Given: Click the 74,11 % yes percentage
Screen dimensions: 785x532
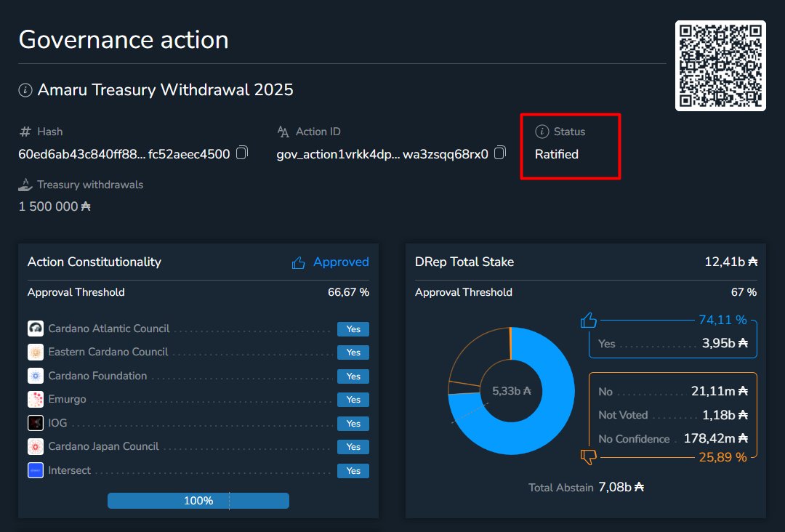Looking at the screenshot, I should coord(723,320).
